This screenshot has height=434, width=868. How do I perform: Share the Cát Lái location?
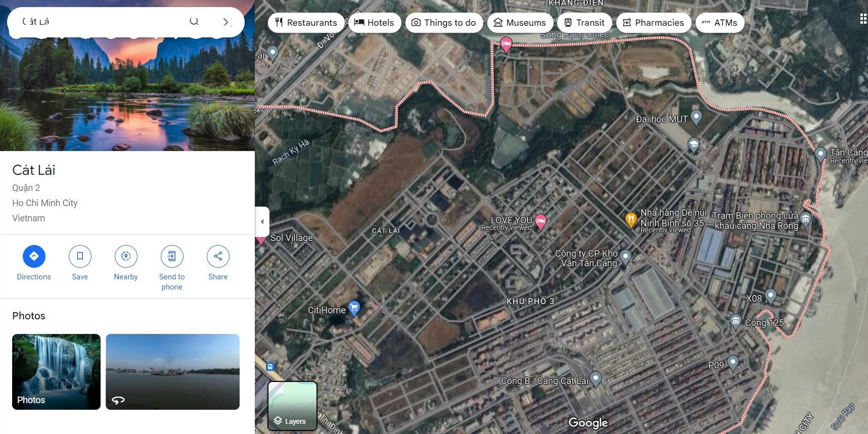coord(218,257)
